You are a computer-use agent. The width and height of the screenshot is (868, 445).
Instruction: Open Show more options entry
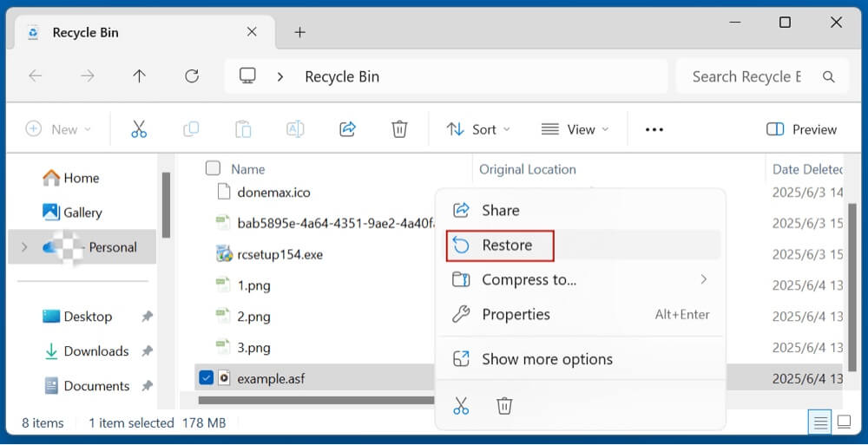547,359
